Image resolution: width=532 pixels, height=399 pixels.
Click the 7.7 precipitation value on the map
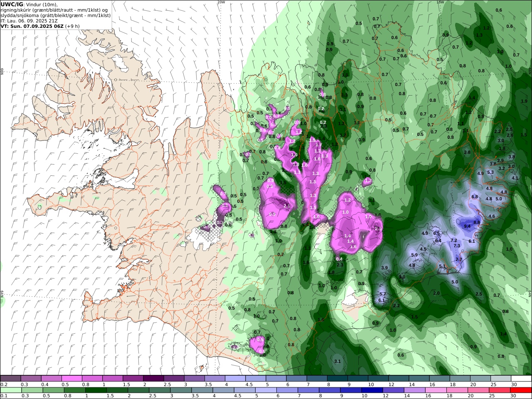459,259
